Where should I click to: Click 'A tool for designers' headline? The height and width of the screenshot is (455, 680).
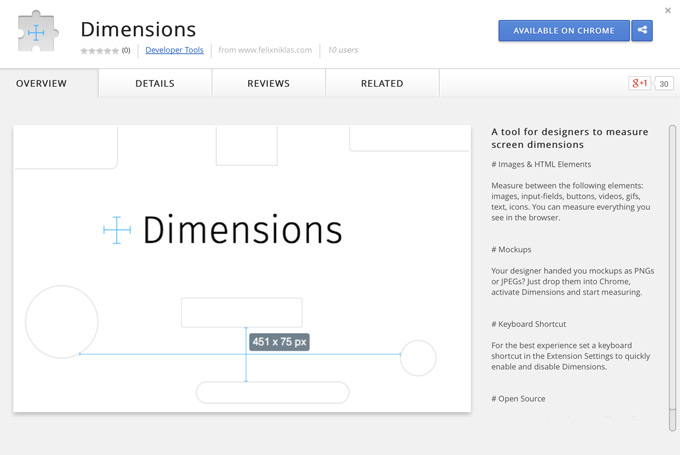570,138
